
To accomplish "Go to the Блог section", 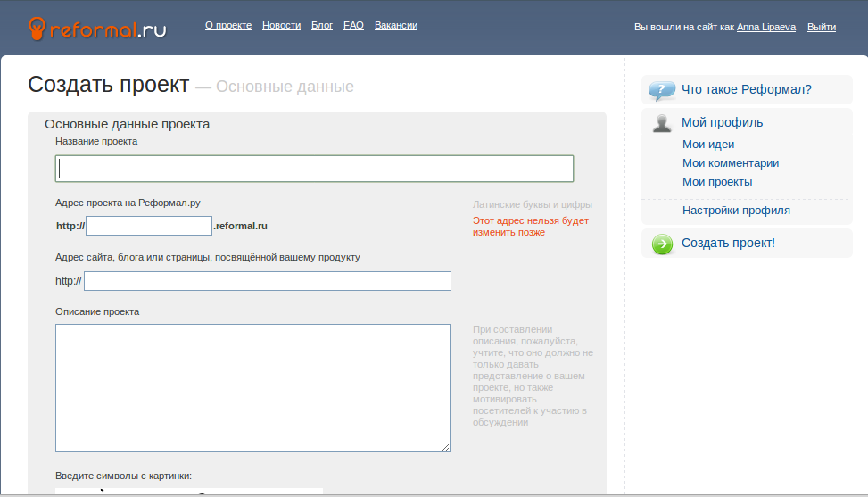I will pyautogui.click(x=322, y=26).
